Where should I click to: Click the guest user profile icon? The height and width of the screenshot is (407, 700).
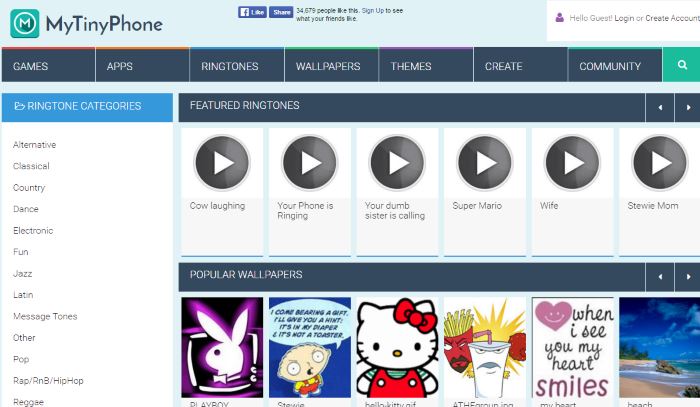click(x=559, y=18)
